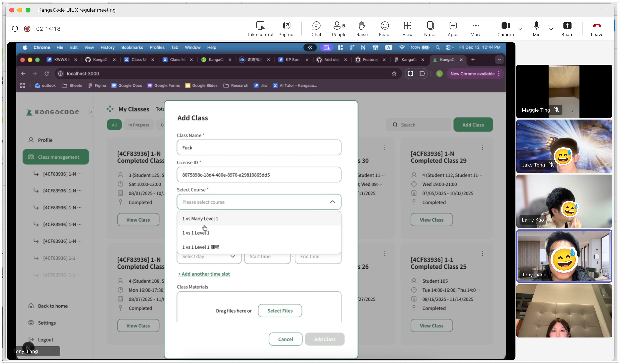Zoom in shared content with plus
The width and height of the screenshot is (620, 364).
click(x=53, y=351)
